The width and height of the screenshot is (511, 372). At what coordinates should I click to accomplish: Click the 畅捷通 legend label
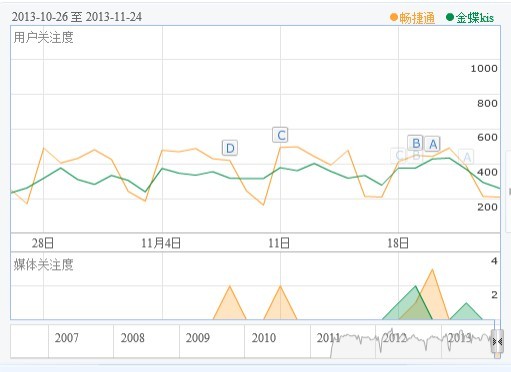click(417, 18)
